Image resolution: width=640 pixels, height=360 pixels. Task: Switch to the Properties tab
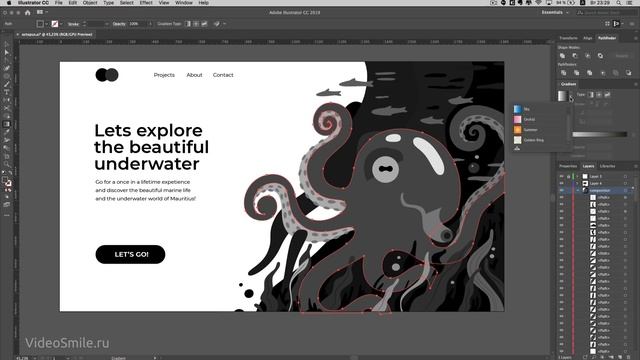(x=568, y=166)
